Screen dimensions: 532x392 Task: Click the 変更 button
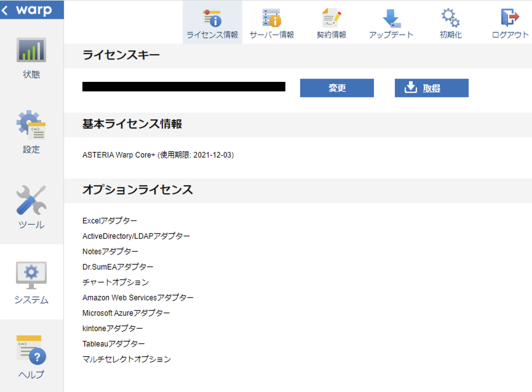click(x=337, y=88)
